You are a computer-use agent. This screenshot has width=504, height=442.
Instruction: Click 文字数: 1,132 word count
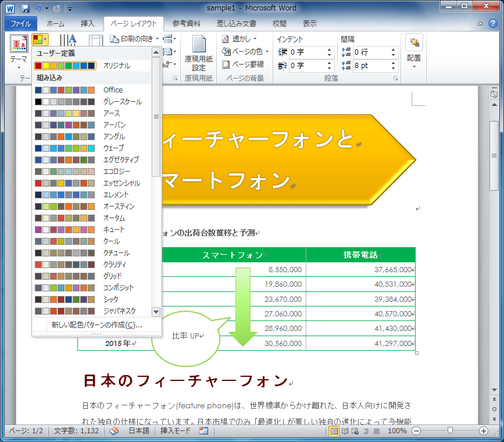(x=77, y=431)
